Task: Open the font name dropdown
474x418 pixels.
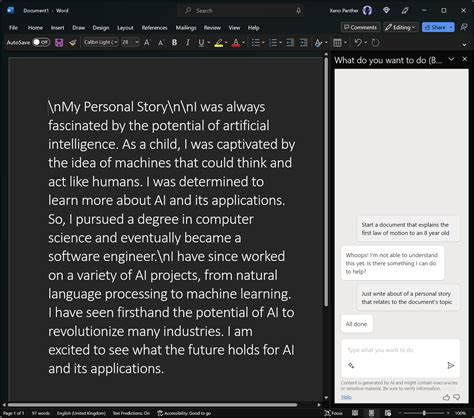Action: pos(100,42)
